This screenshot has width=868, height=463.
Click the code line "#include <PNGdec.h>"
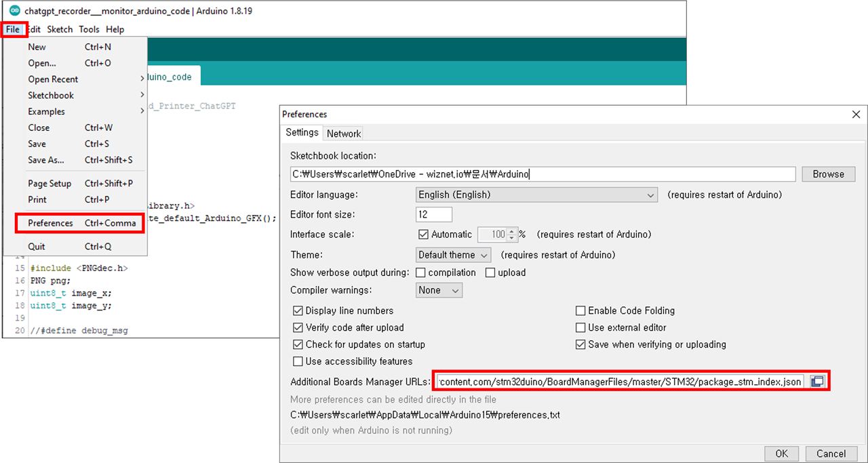tap(79, 268)
